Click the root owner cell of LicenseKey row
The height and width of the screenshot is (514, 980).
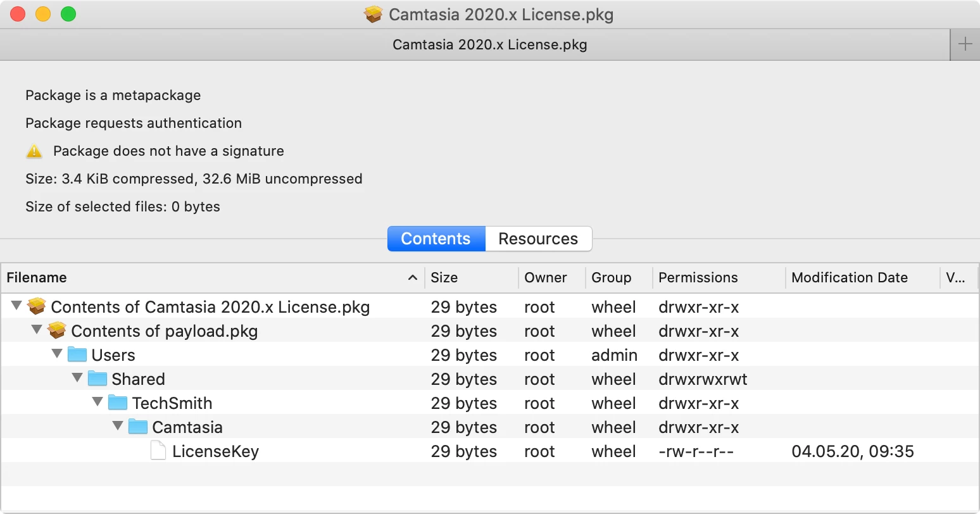coord(539,451)
